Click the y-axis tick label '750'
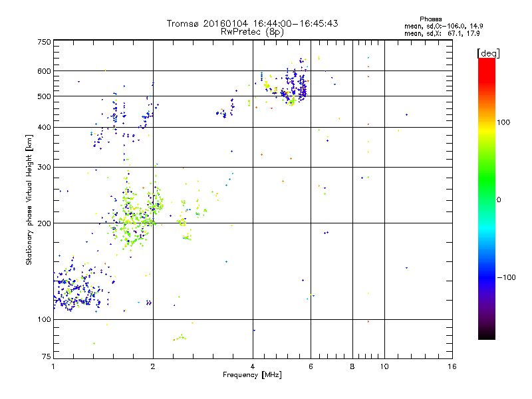Viewport: 532px width, 399px height. coord(44,42)
